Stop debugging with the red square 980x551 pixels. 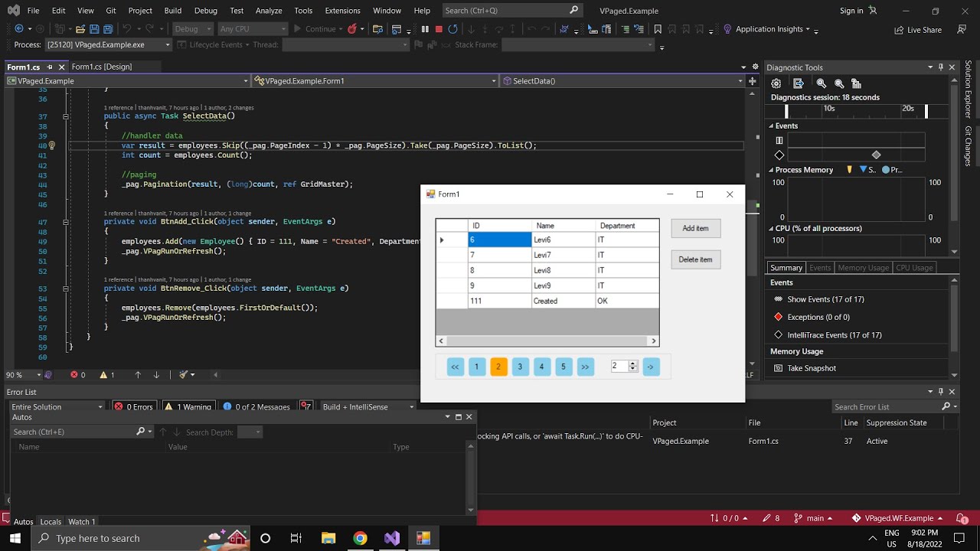pos(439,29)
